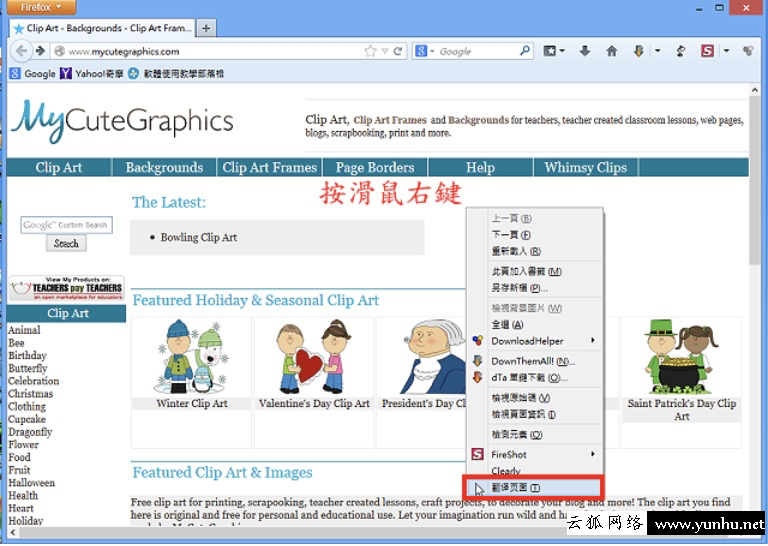The image size is (768, 546).
Task: Open the Downloads arrow button
Action: click(584, 50)
